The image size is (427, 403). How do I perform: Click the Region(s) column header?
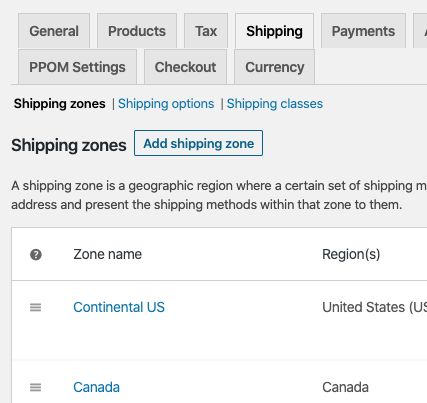click(x=351, y=254)
